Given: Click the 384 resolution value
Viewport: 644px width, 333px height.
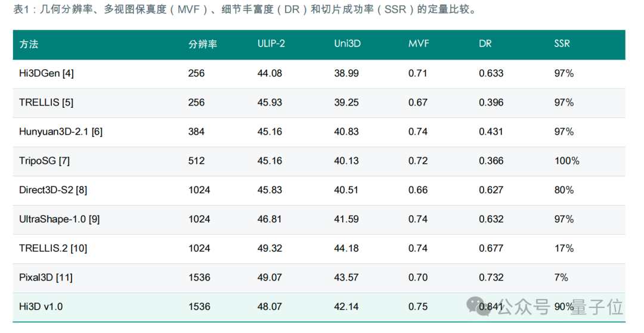Looking at the screenshot, I should pyautogui.click(x=196, y=132).
